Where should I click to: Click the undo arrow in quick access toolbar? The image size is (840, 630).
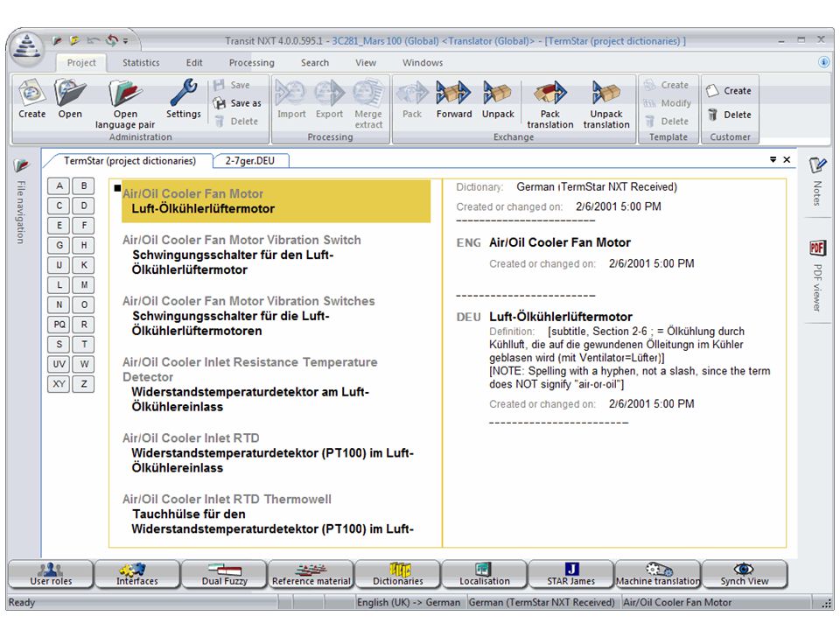94,40
